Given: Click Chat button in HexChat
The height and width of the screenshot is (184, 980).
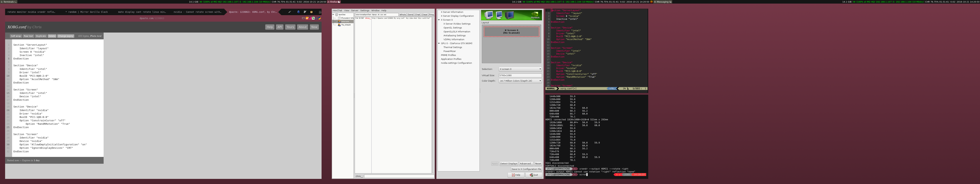Looking at the screenshot, I should [417, 14].
